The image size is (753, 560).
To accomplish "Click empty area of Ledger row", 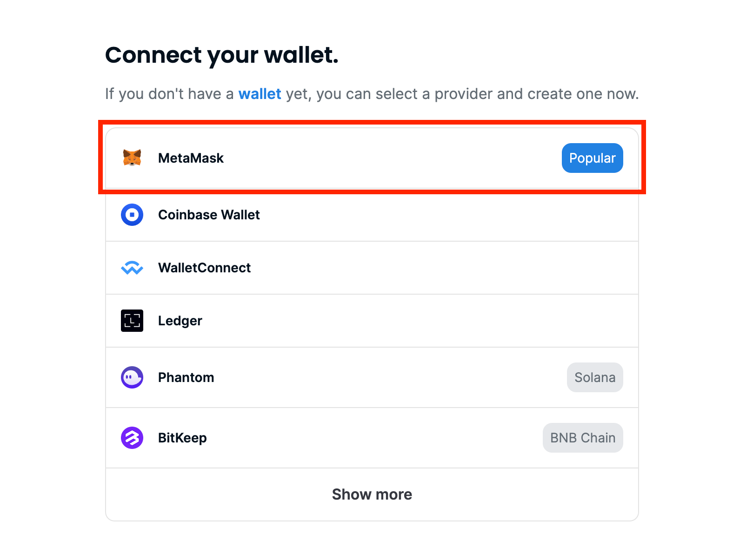I will (419, 321).
